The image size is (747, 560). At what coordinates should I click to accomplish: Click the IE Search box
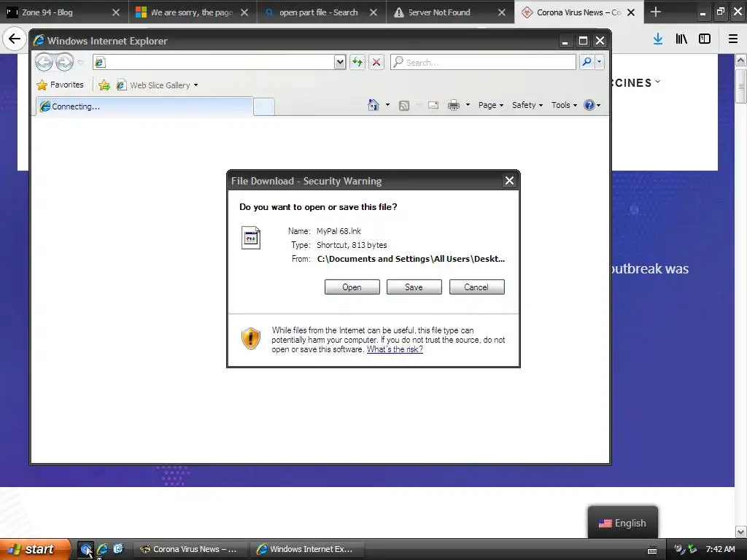(x=483, y=62)
